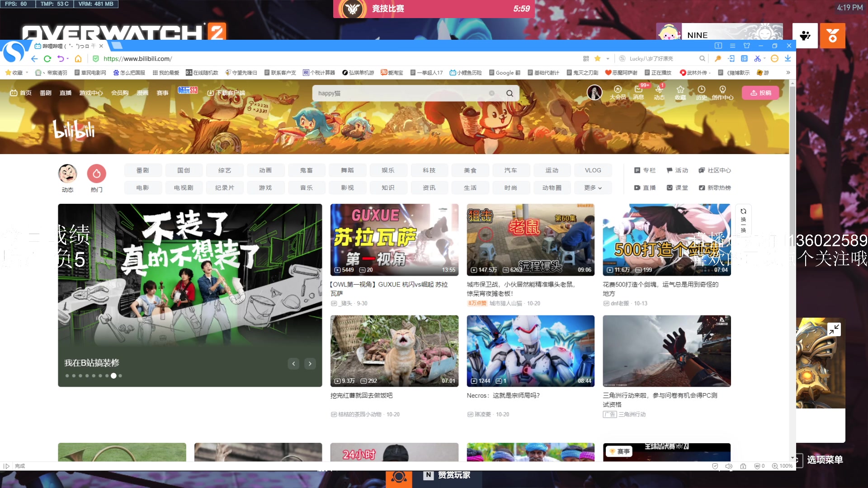
Task: Click the pink 投稿 upload button
Action: (761, 93)
